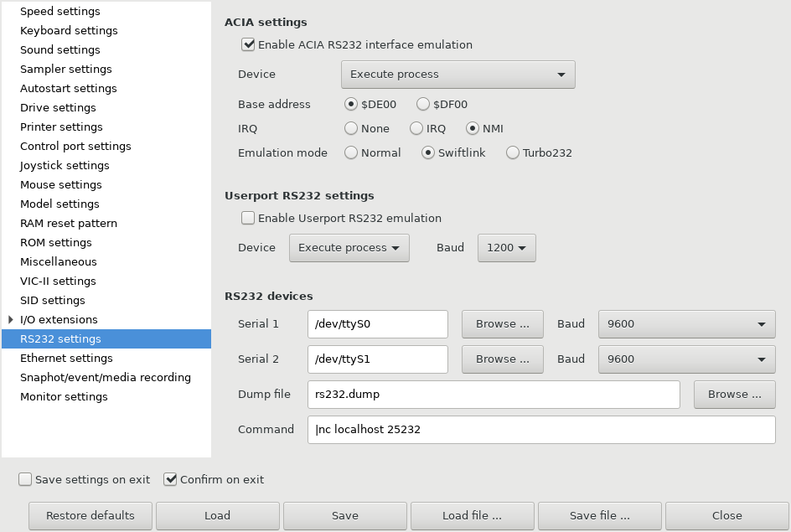Click Restore defaults
This screenshot has height=532, width=791.
point(90,515)
